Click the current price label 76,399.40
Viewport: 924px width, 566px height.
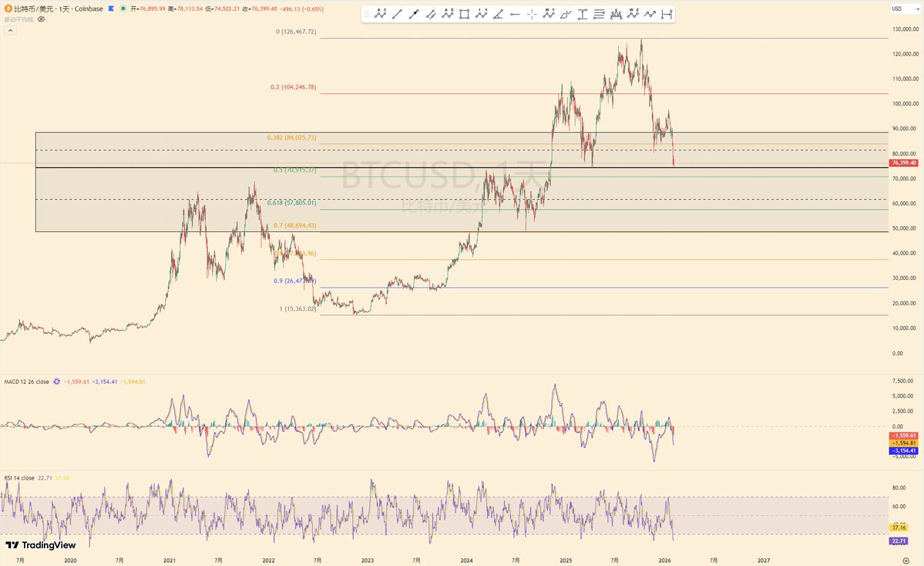(904, 163)
